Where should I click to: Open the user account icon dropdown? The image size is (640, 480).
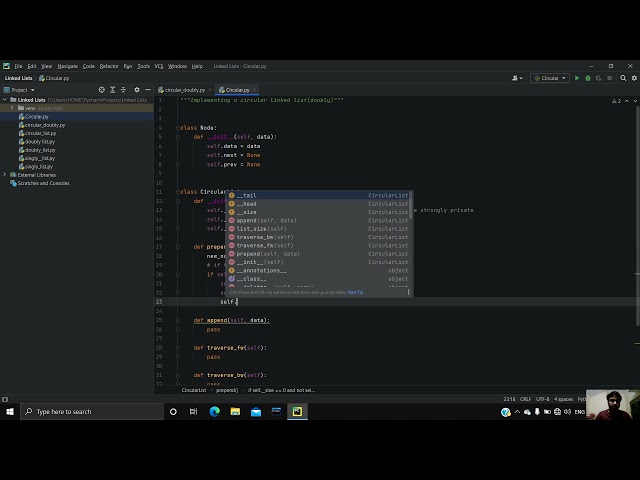tap(517, 78)
